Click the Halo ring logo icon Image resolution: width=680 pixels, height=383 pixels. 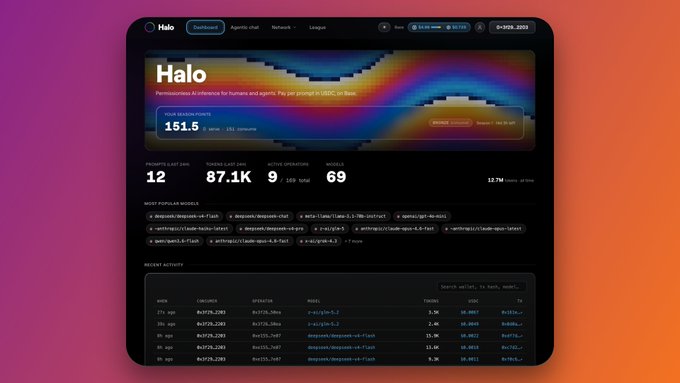(150, 27)
